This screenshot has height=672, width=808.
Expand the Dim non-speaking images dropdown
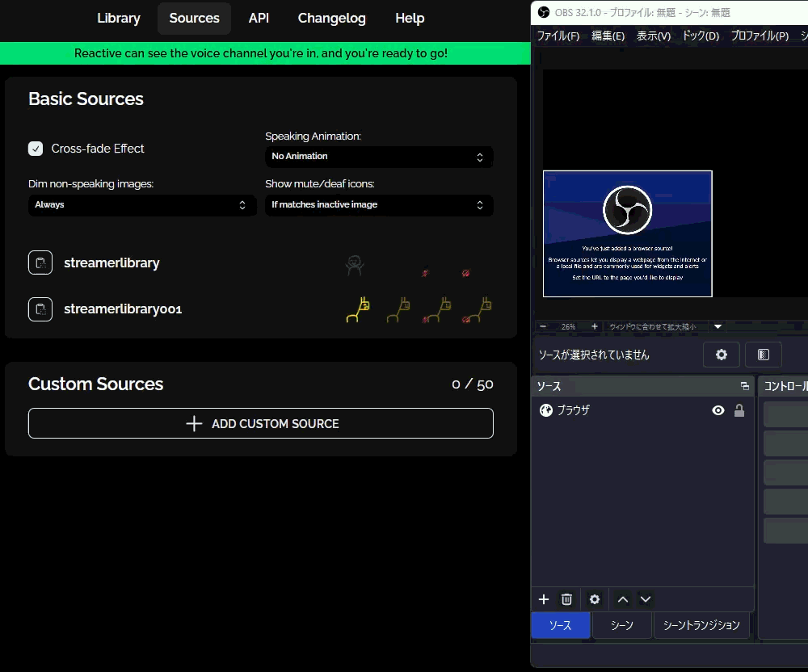pos(141,205)
